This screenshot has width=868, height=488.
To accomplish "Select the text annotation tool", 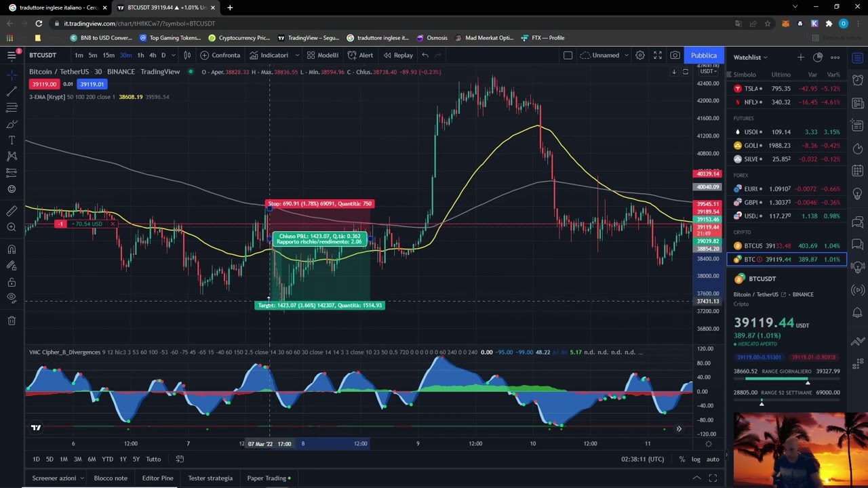I will pyautogui.click(x=12, y=140).
